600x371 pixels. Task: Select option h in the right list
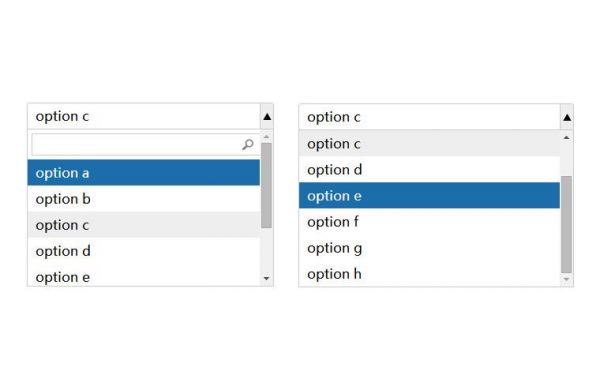click(x=429, y=273)
